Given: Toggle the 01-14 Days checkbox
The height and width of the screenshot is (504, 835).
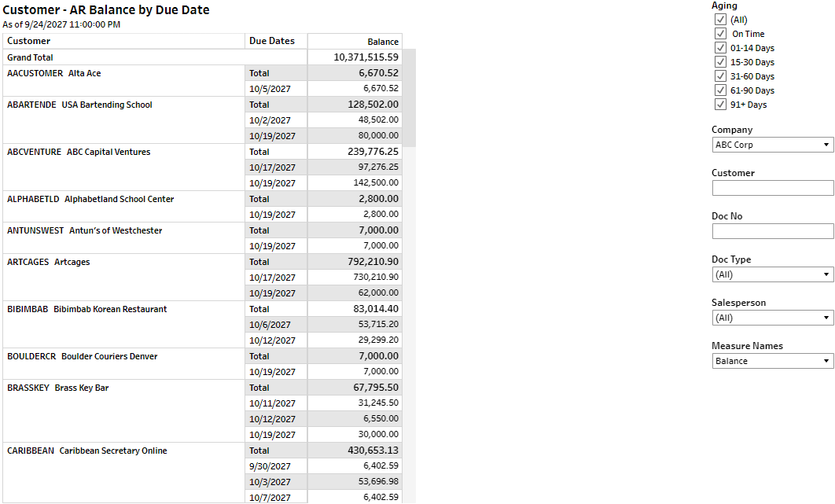Looking at the screenshot, I should pyautogui.click(x=720, y=48).
